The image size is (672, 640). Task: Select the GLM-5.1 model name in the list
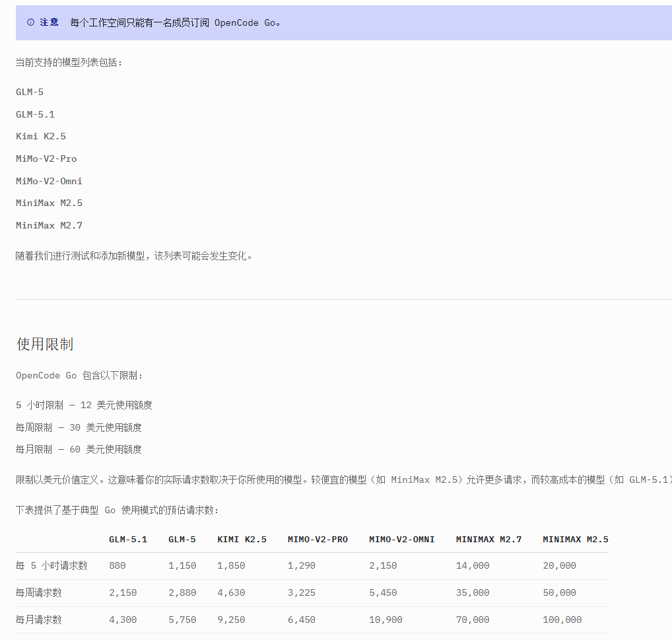click(x=34, y=114)
